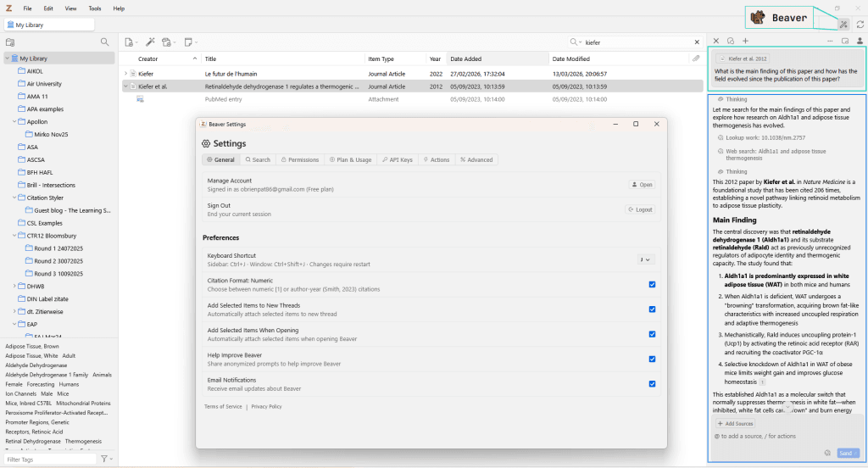868x468 pixels.
Task: Switch to Plan & Usage tab
Action: (350, 159)
